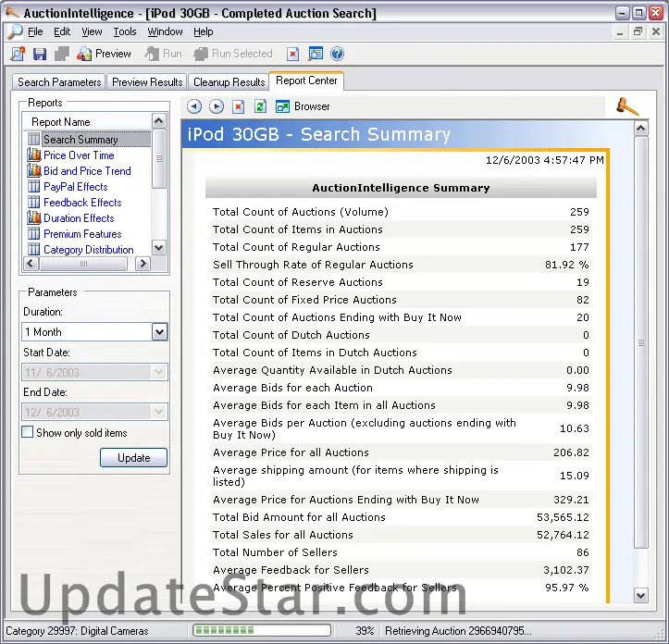
Task: Click the '39%' progress value
Action: click(x=365, y=631)
